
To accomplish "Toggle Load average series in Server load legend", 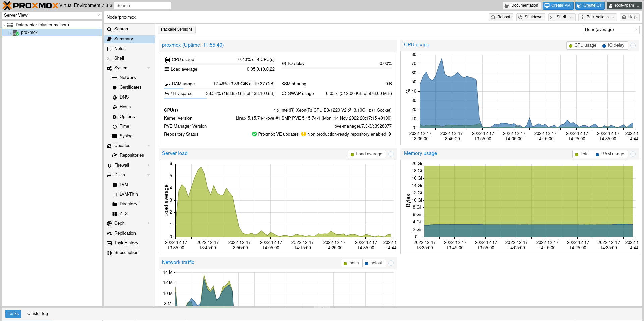I will point(367,154).
